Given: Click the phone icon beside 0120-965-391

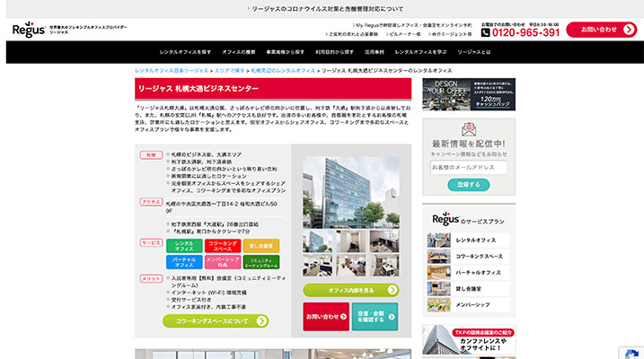Looking at the screenshot, I should coord(485,32).
